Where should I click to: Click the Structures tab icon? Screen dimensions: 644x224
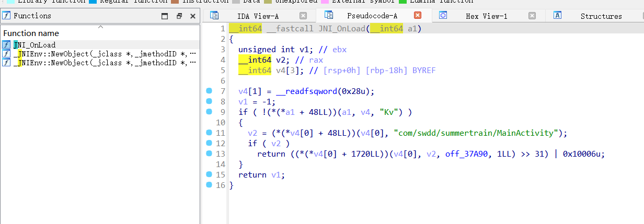pyautogui.click(x=558, y=16)
